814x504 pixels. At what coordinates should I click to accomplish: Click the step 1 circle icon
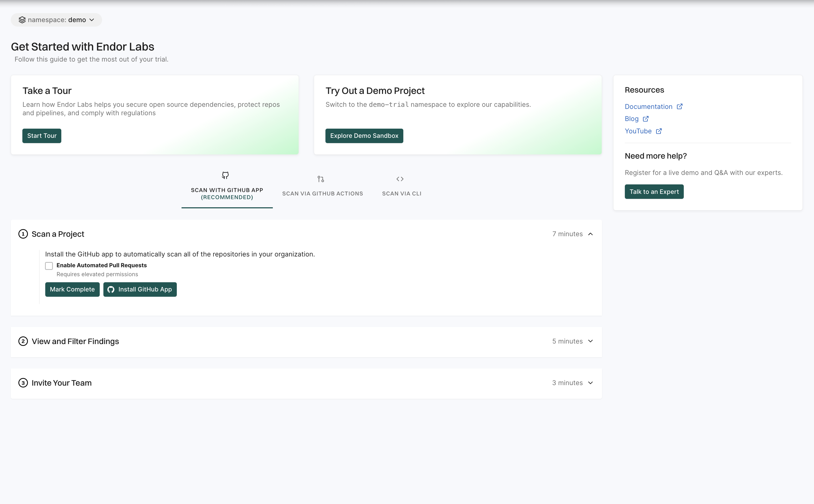click(23, 234)
